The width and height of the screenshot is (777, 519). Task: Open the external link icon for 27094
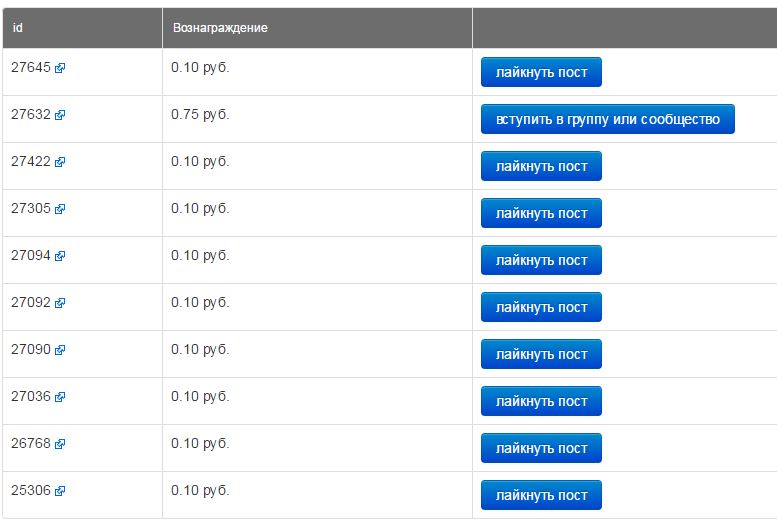pyautogui.click(x=60, y=256)
